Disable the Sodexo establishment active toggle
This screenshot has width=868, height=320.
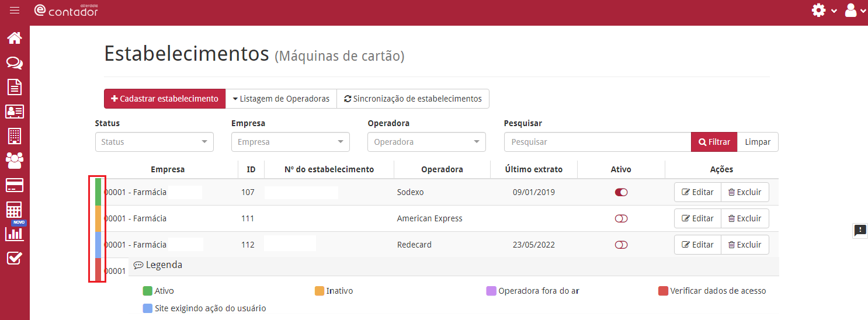click(x=621, y=192)
